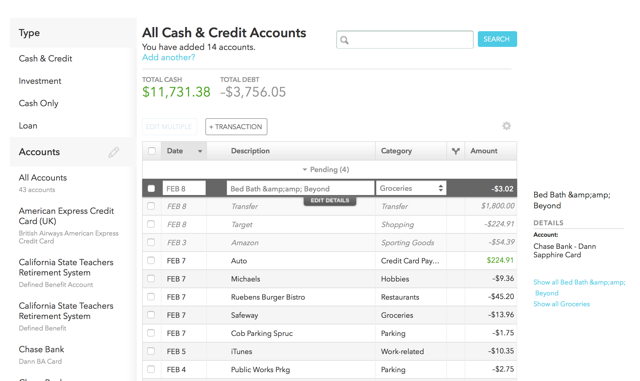This screenshot has width=640, height=381.
Task: Click the Credit Card Pay... category cell
Action: [410, 261]
